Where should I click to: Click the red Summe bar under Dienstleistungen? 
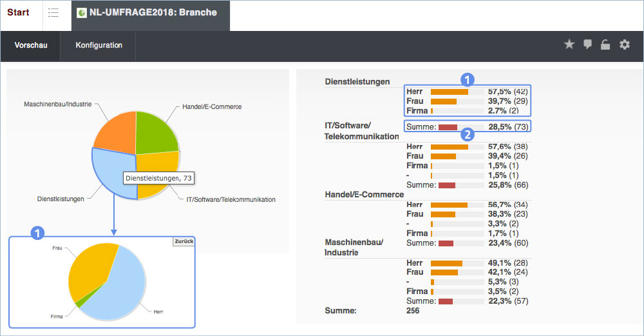coord(448,127)
